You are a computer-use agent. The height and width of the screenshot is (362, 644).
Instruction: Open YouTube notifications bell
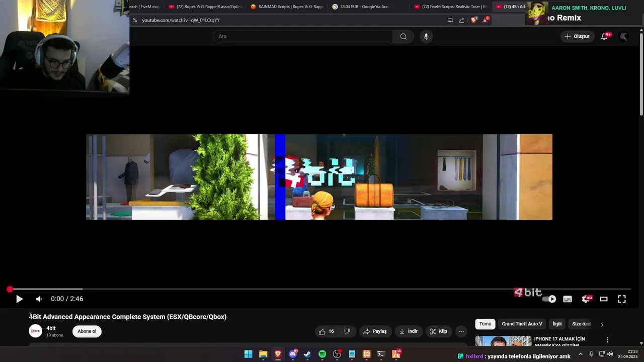[x=604, y=36]
